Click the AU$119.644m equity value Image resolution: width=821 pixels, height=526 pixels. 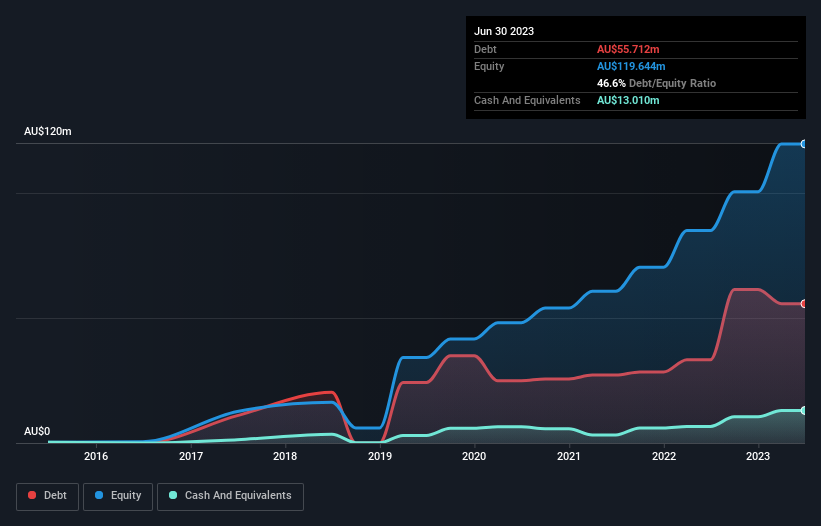tap(631, 66)
